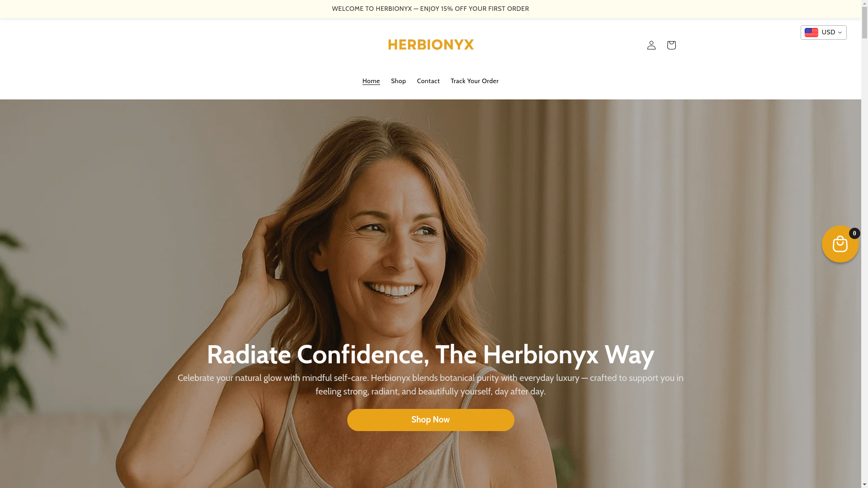The height and width of the screenshot is (488, 868).
Task: Click the HERBIONYX logo
Action: [x=431, y=45]
